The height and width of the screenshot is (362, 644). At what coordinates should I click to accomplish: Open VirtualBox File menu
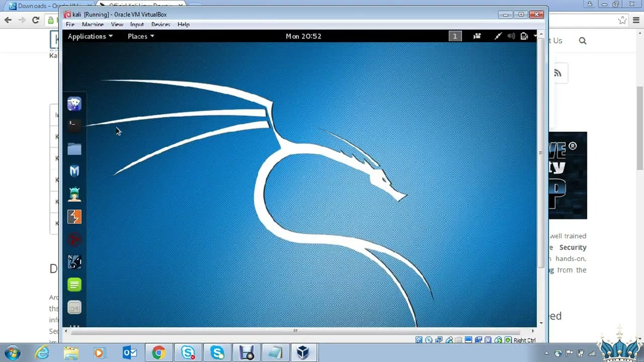pyautogui.click(x=70, y=24)
